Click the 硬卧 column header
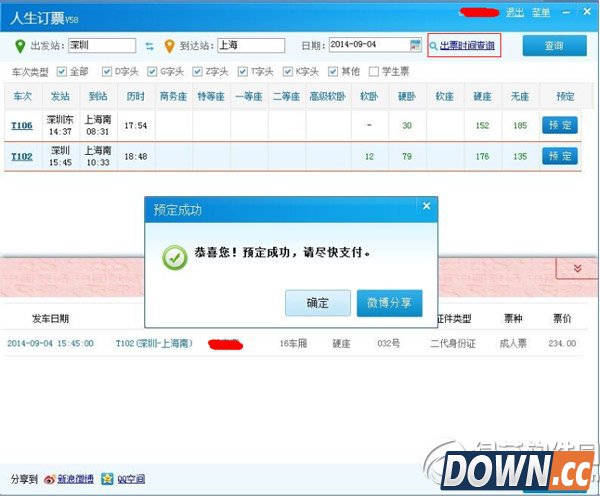Screen dimensions: 600x496 (407, 96)
